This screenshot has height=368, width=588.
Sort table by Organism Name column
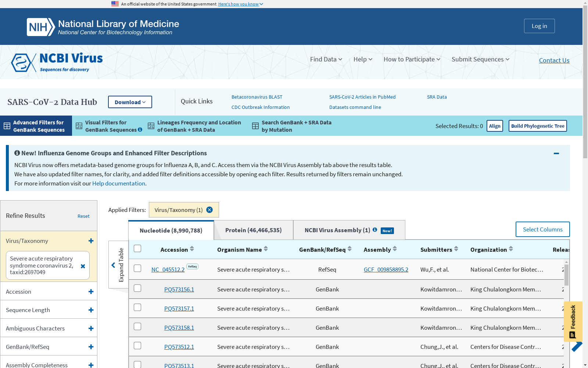(266, 249)
